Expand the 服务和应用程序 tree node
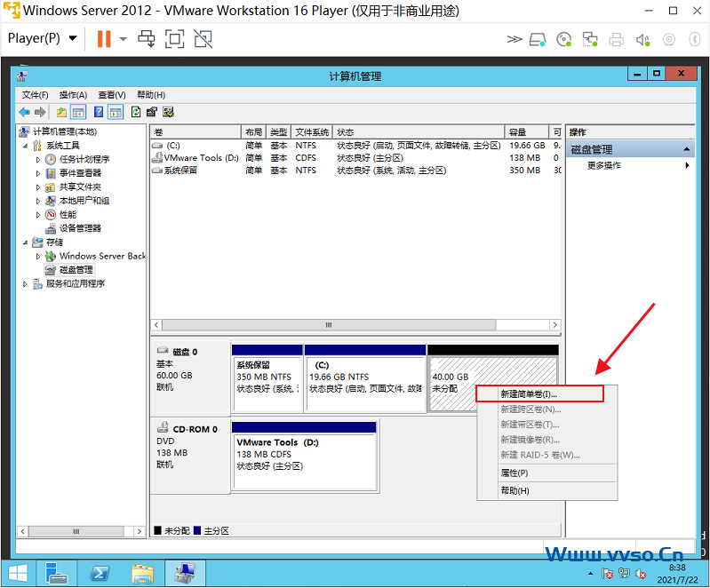Viewport: 710px width, 588px height. pyautogui.click(x=26, y=284)
